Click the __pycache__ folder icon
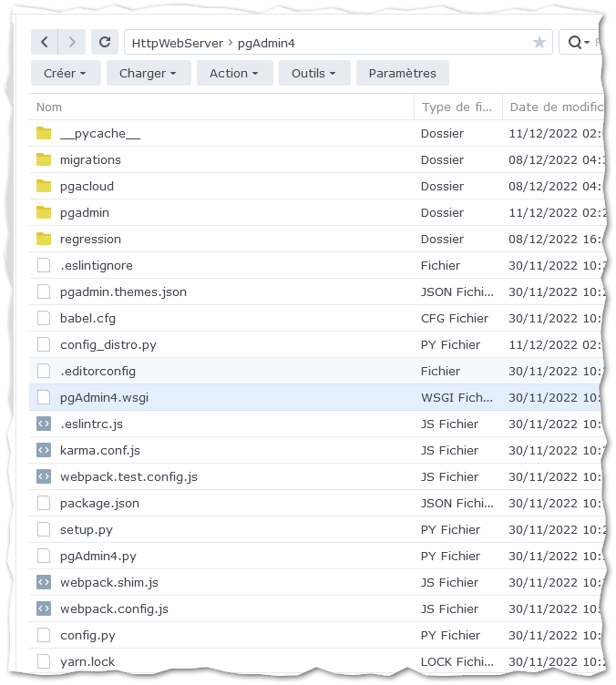616x685 pixels. click(x=44, y=134)
